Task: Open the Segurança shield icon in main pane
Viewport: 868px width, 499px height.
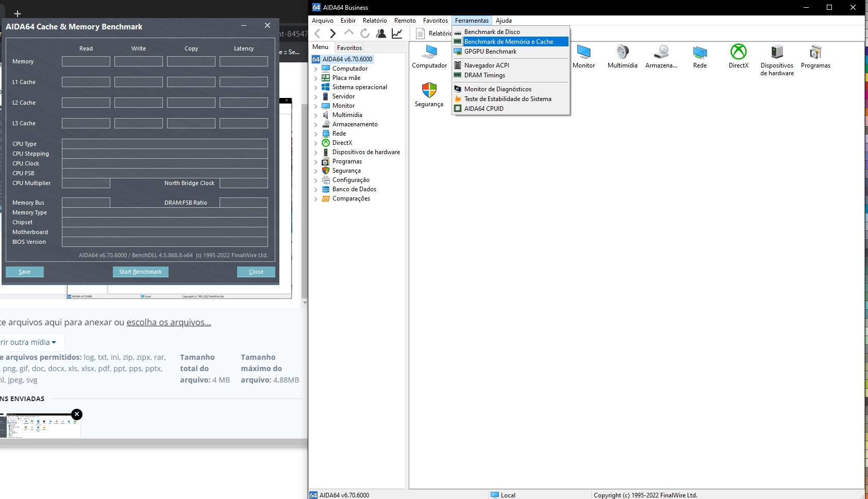Action: click(429, 95)
